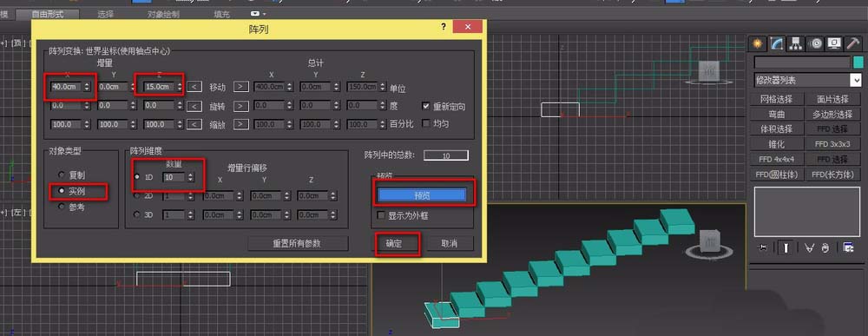The height and width of the screenshot is (336, 868).
Task: Switch to the 填充 ribbon tab
Action: coord(221,14)
